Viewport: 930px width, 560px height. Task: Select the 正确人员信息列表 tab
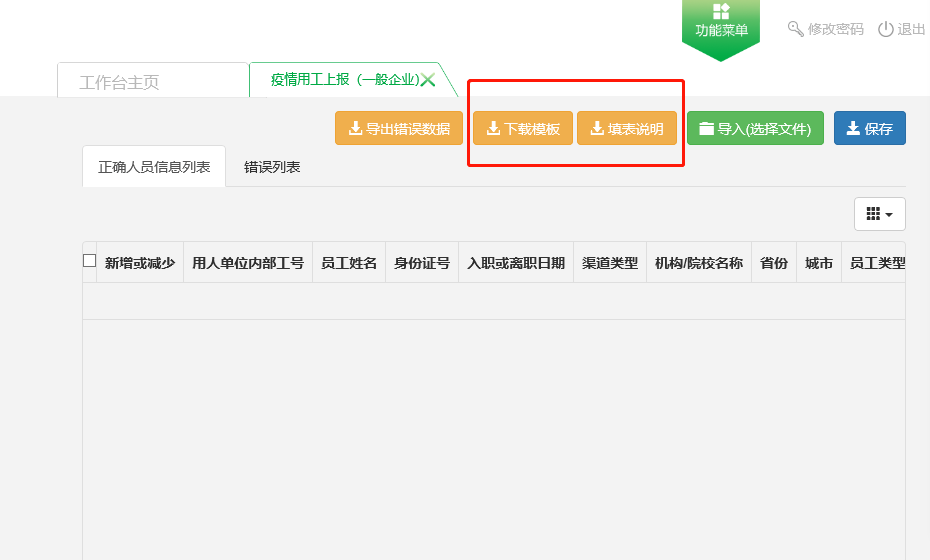[x=154, y=167]
